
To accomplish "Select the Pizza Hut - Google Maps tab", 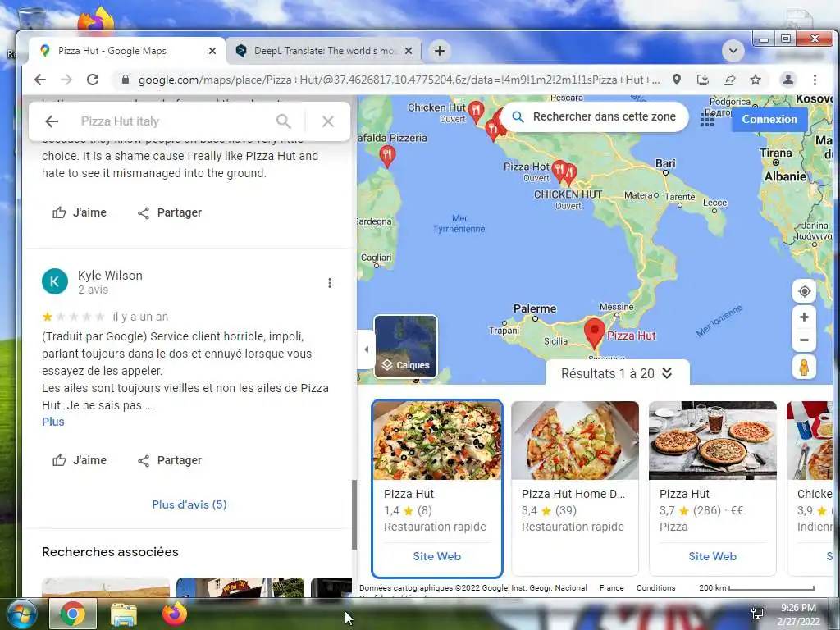I will click(126, 51).
